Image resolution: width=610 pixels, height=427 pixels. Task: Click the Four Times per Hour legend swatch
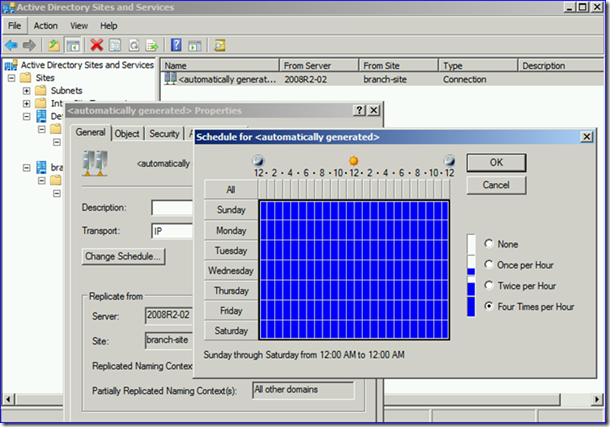click(x=471, y=306)
